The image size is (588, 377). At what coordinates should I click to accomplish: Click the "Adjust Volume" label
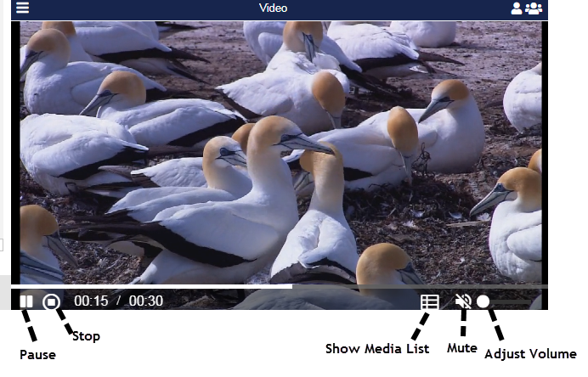pos(530,354)
